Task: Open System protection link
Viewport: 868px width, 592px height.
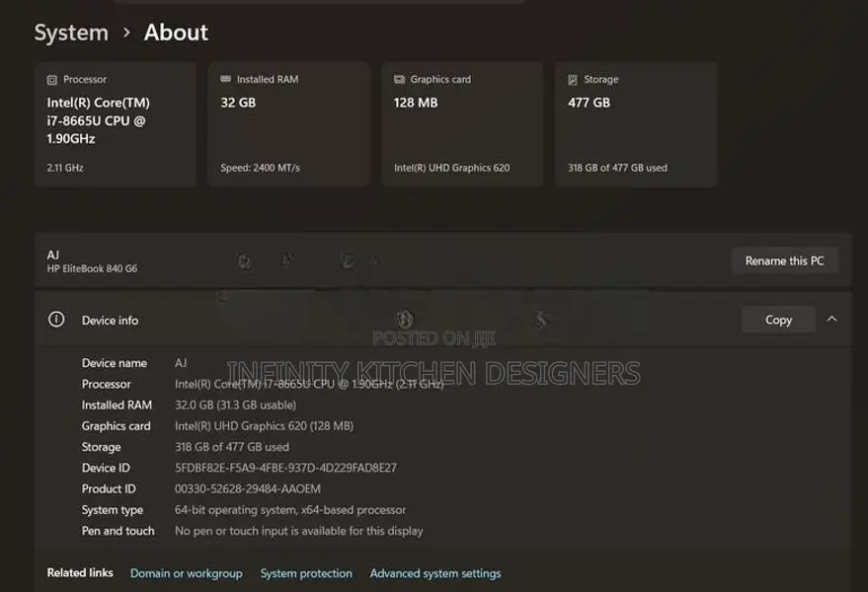Action: (306, 573)
